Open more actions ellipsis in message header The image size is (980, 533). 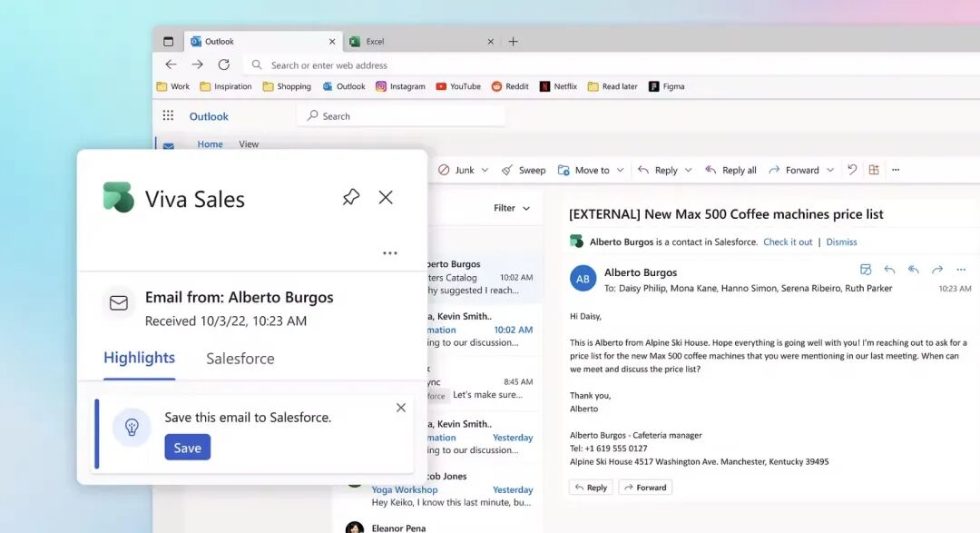961,270
